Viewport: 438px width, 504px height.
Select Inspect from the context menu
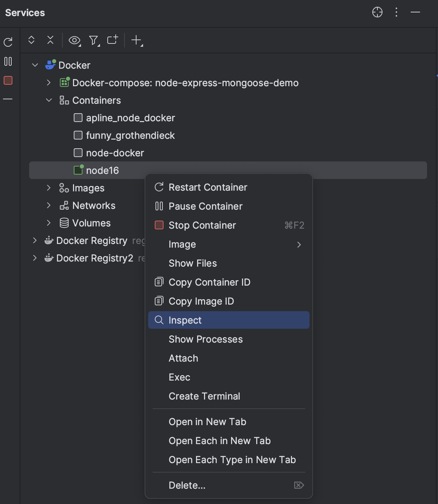tap(185, 320)
